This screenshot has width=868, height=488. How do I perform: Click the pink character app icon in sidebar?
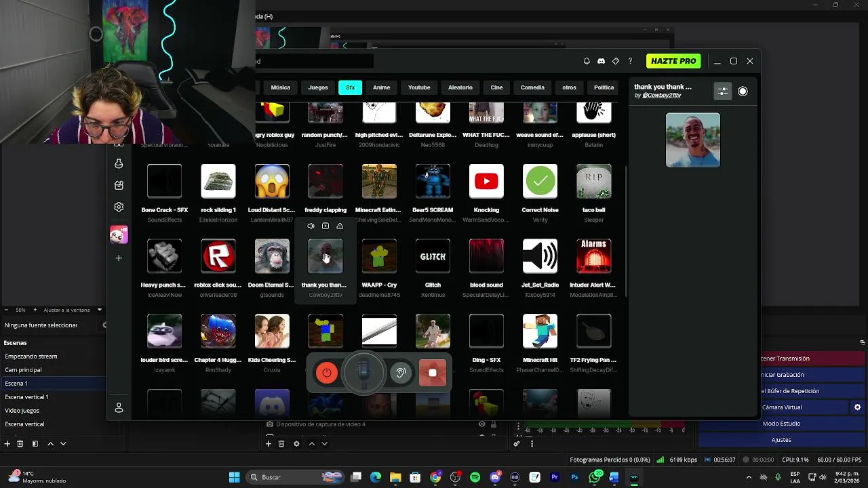tap(119, 235)
